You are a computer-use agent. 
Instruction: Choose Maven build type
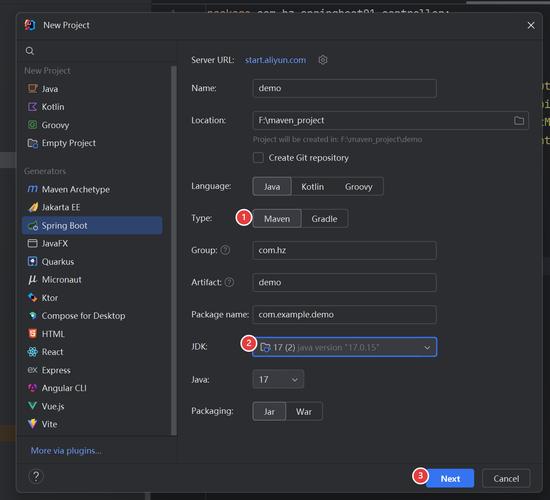click(x=277, y=219)
